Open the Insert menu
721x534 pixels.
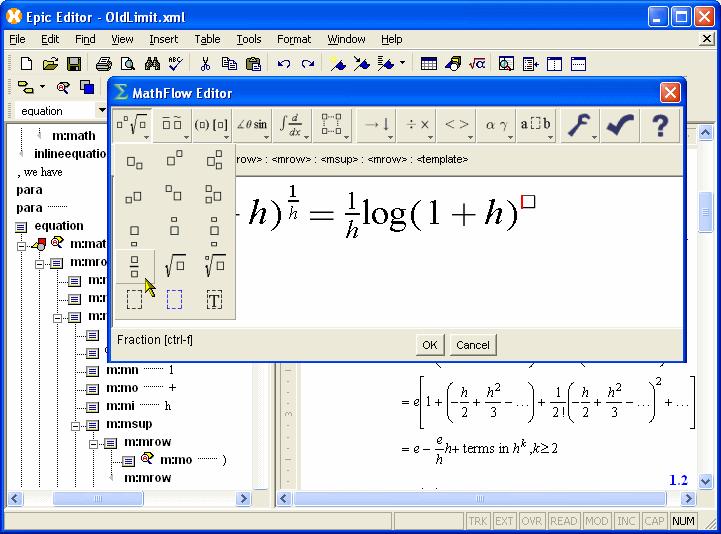click(163, 39)
